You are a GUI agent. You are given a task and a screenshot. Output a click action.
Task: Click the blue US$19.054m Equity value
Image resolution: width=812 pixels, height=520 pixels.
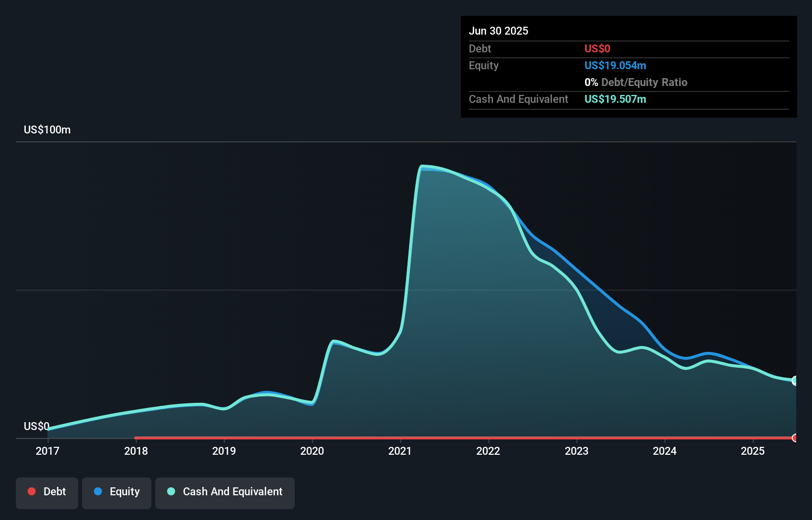pyautogui.click(x=615, y=65)
